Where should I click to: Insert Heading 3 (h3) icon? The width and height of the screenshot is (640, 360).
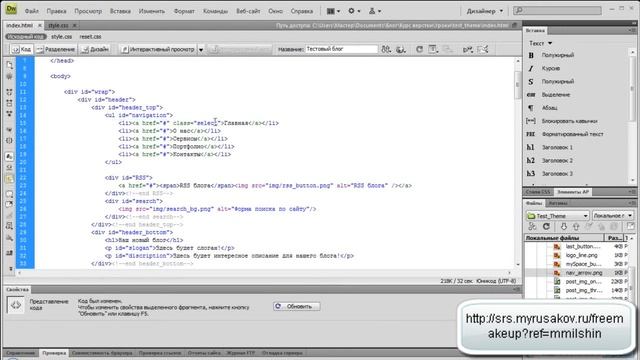click(x=531, y=173)
